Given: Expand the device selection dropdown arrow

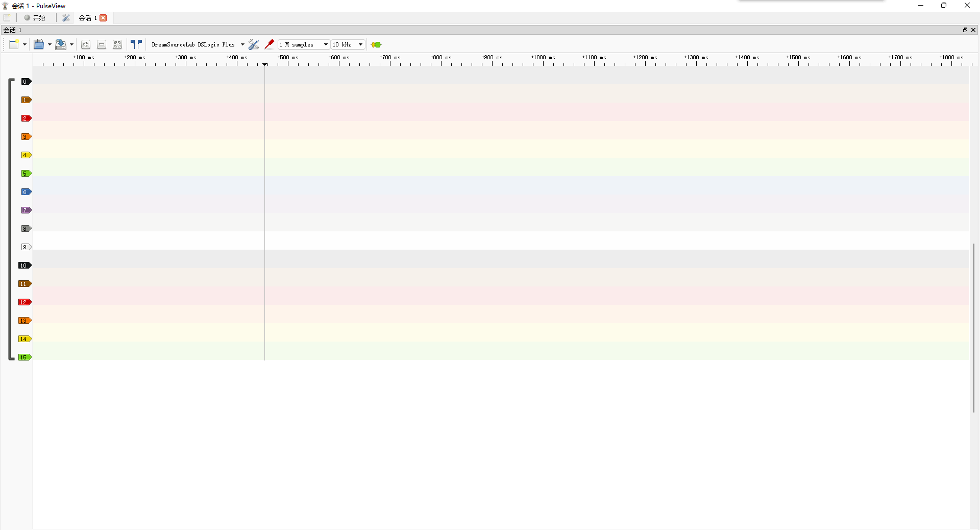Looking at the screenshot, I should click(x=242, y=44).
